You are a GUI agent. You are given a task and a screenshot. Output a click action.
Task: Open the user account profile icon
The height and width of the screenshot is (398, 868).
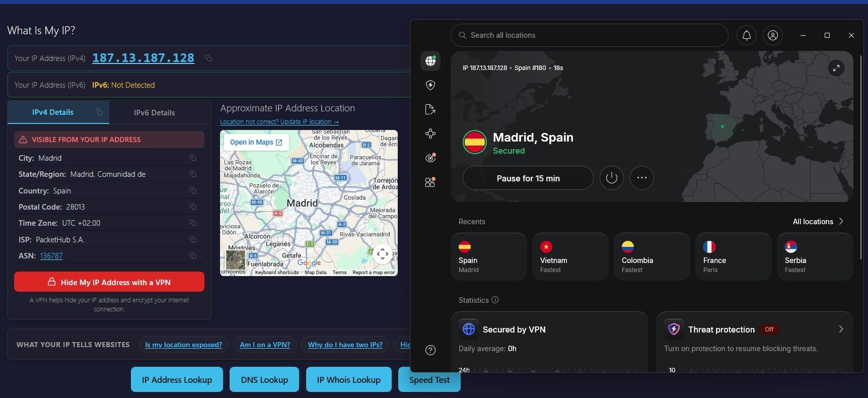pos(773,35)
